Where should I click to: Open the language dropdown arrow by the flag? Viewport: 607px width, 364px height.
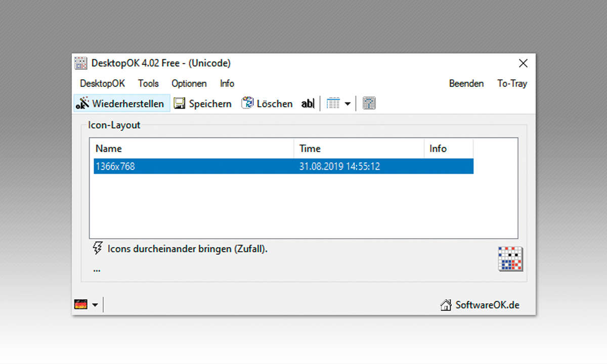tap(95, 305)
